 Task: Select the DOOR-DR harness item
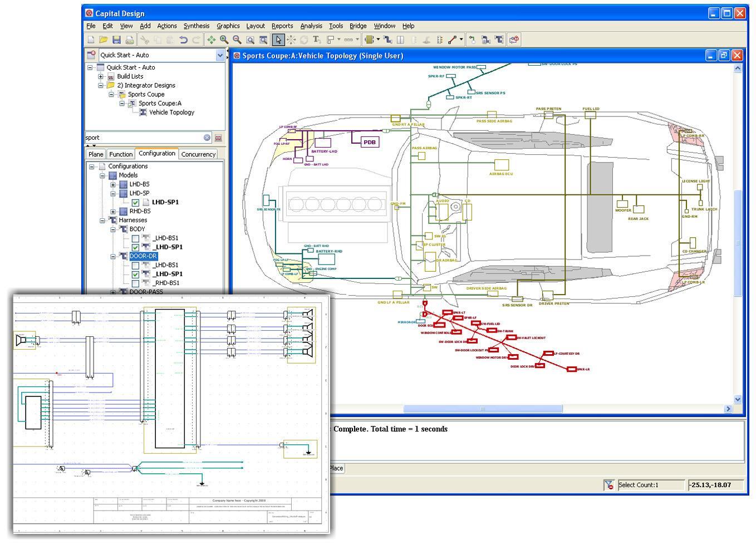click(x=143, y=256)
